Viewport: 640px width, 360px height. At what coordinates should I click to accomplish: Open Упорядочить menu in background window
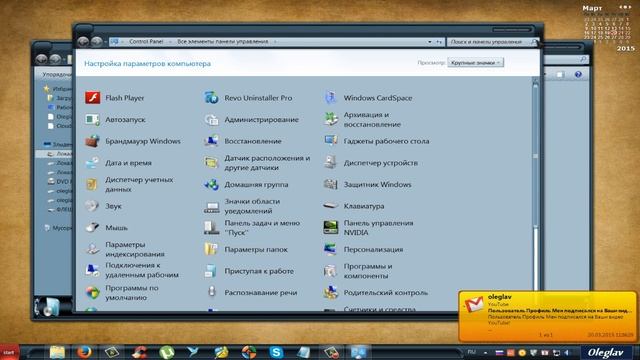pos(57,74)
